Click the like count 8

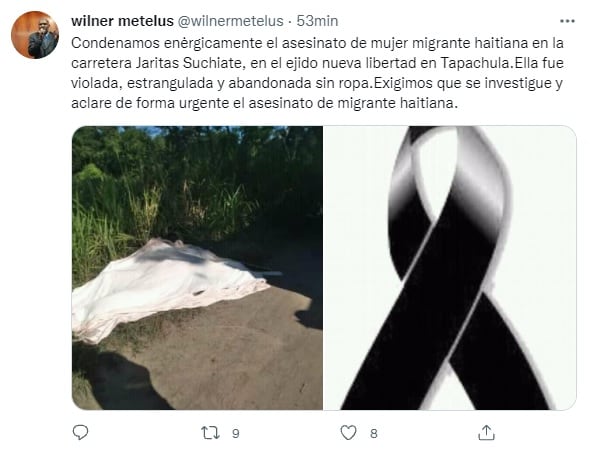pyautogui.click(x=374, y=433)
